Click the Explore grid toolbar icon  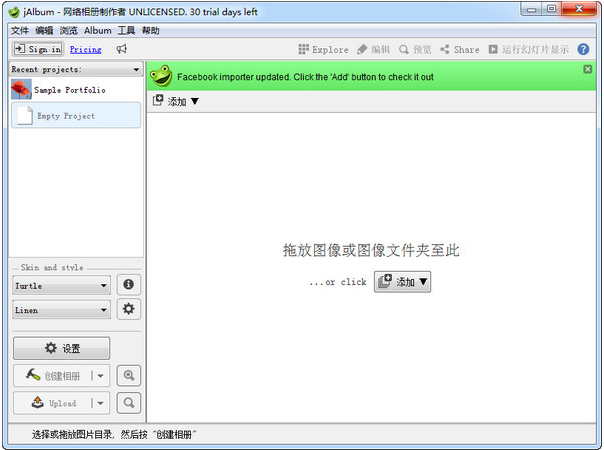pyautogui.click(x=304, y=49)
